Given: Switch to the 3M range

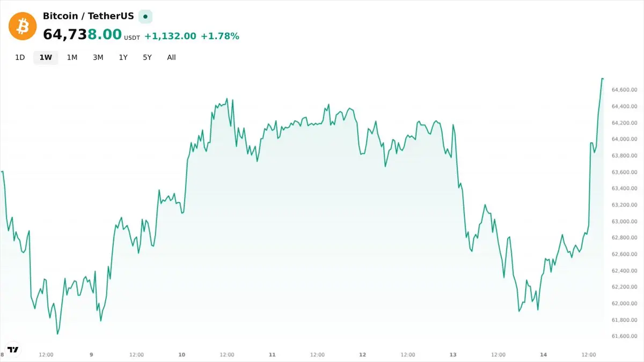Looking at the screenshot, I should point(98,57).
